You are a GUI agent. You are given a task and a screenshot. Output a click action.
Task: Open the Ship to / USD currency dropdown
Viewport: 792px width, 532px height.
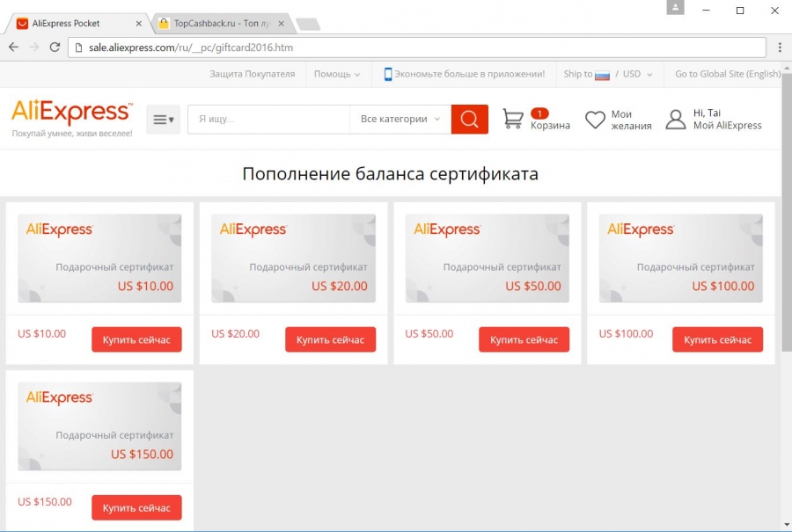click(608, 74)
